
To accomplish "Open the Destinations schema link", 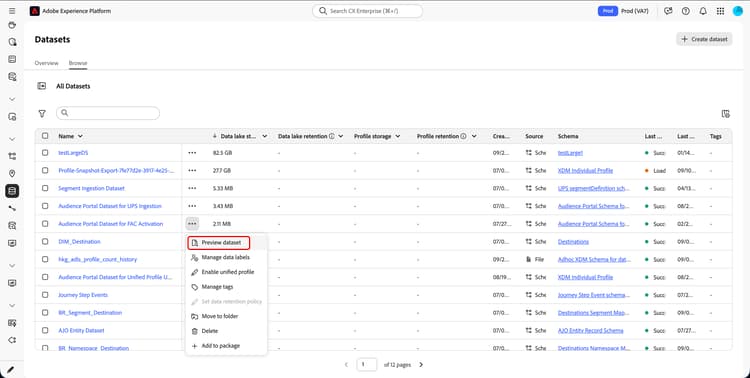I will (574, 242).
